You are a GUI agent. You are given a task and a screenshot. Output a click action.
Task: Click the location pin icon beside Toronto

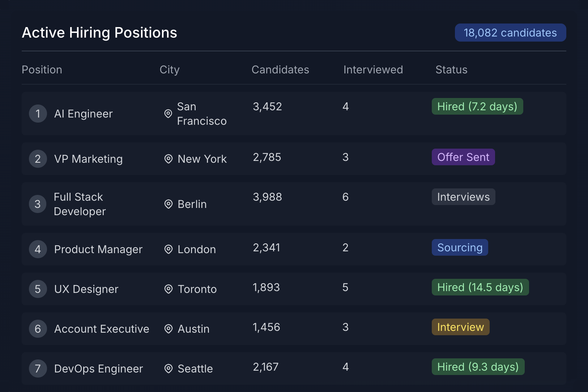(168, 289)
